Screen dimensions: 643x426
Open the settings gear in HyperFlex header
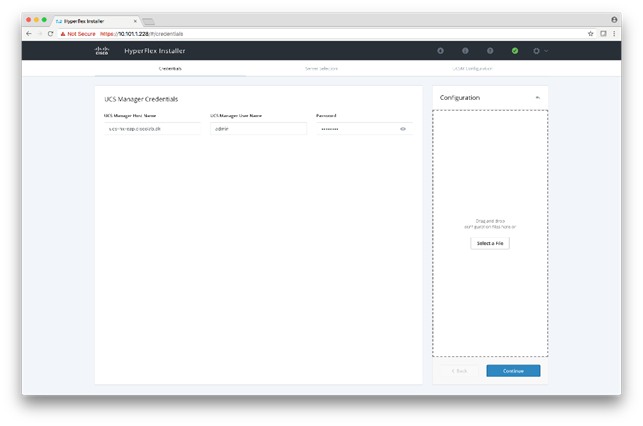536,51
